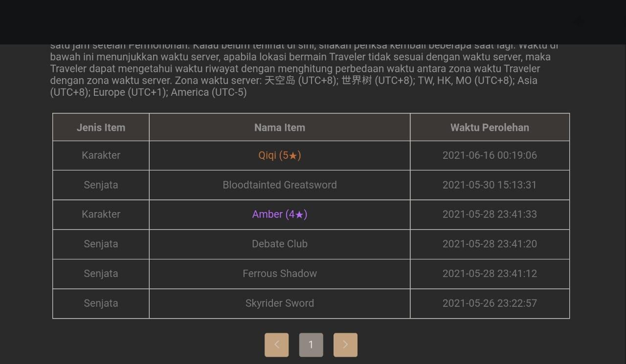Click the Jenis Item column header

point(101,128)
